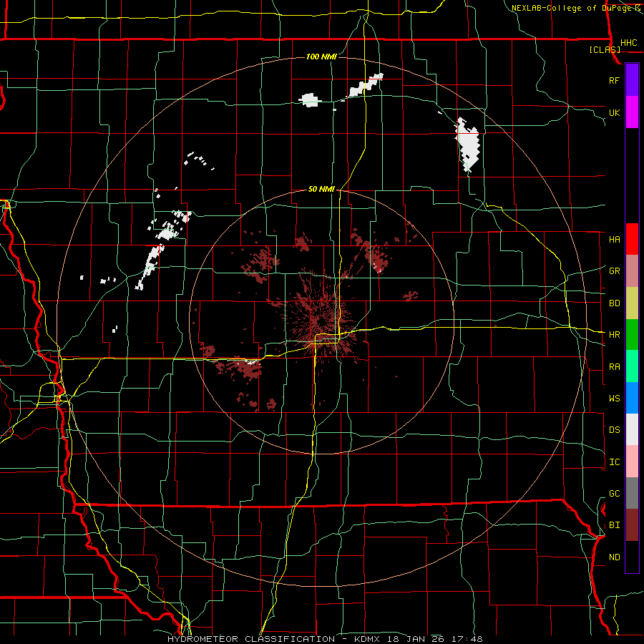Click the "BD" legend label
The height and width of the screenshot is (644, 644).
point(615,303)
